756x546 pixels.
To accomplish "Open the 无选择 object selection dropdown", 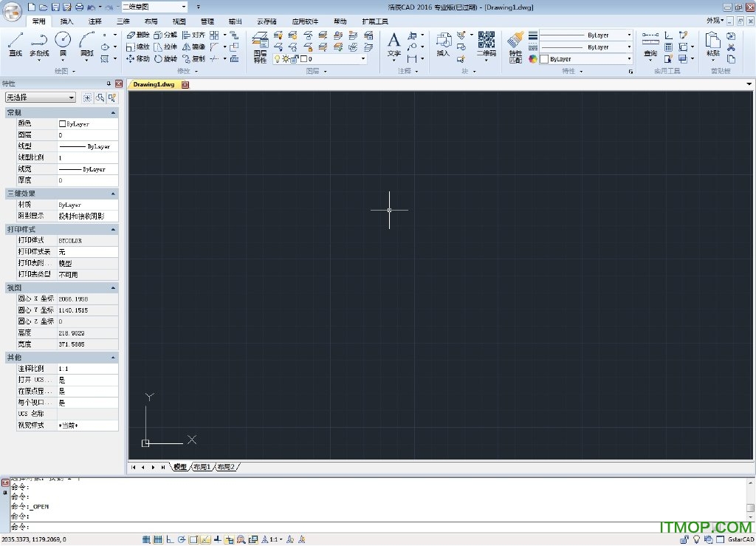I will (x=41, y=98).
